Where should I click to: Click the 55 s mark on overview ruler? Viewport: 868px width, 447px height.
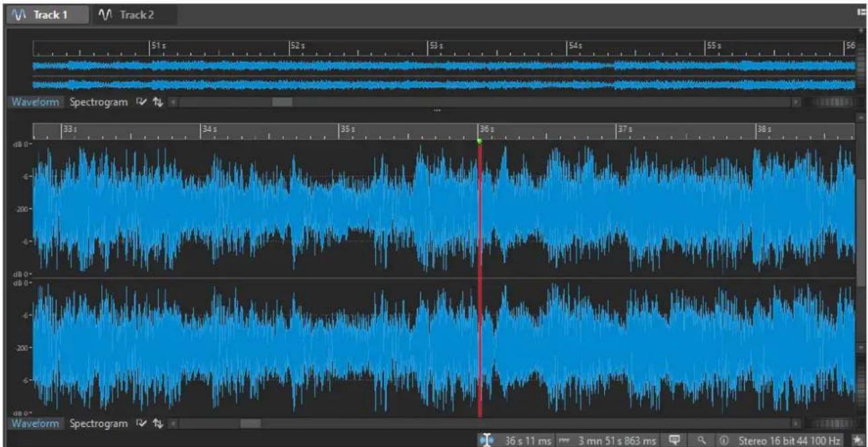point(713,46)
